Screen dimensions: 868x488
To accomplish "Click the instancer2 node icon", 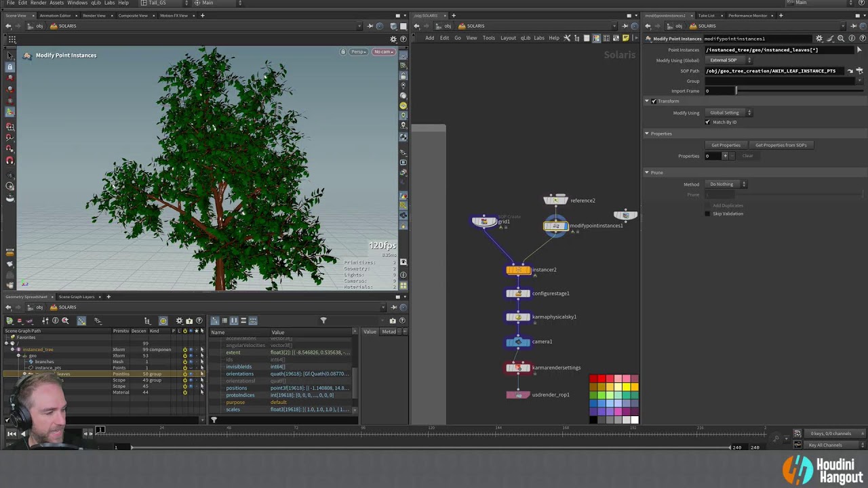I will (518, 270).
